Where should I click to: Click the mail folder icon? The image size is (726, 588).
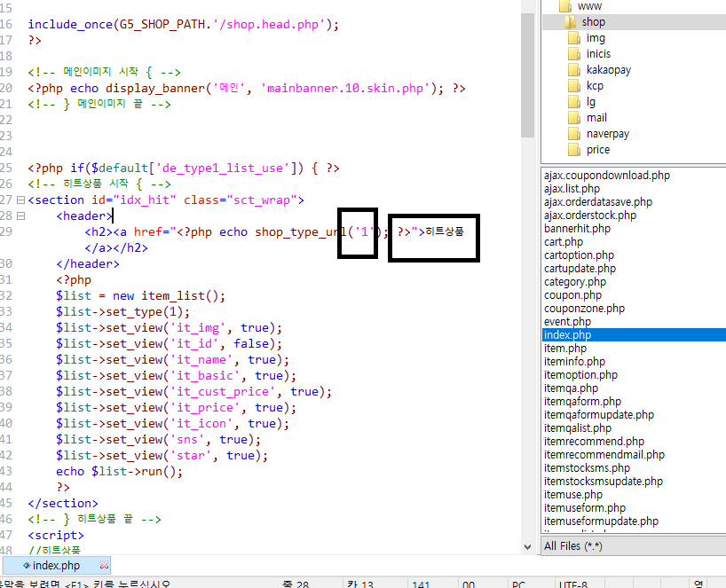coord(574,118)
